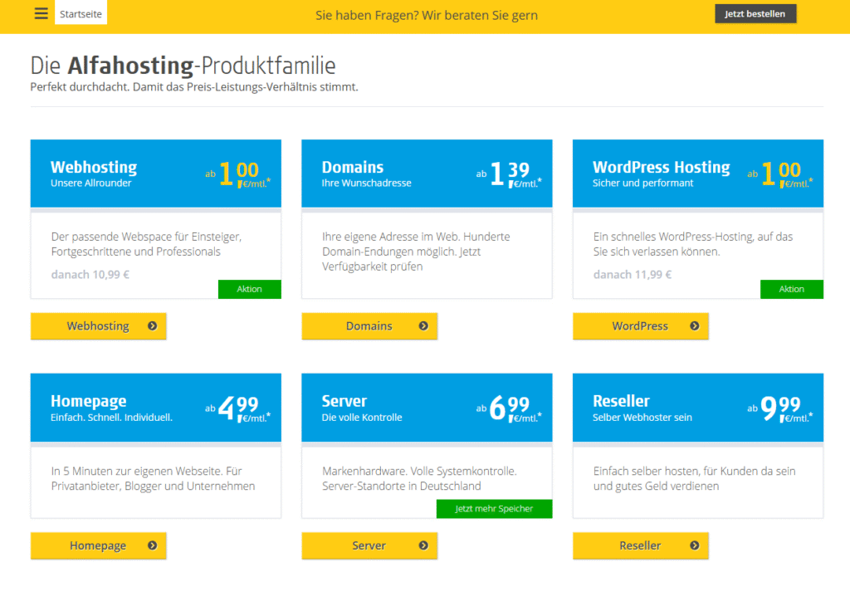The height and width of the screenshot is (616, 850).
Task: Click the Reseller price 9,99 €/mtl.
Action: point(780,408)
